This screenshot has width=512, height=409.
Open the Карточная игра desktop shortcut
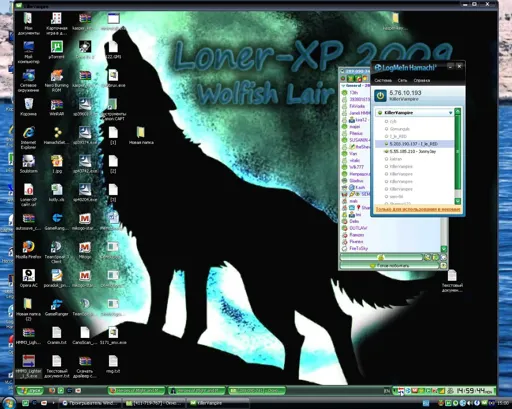pos(57,24)
